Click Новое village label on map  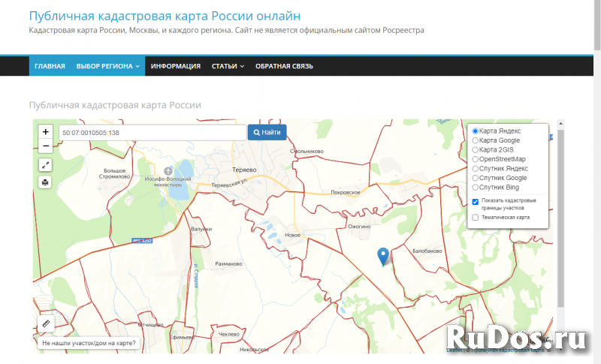(x=292, y=235)
